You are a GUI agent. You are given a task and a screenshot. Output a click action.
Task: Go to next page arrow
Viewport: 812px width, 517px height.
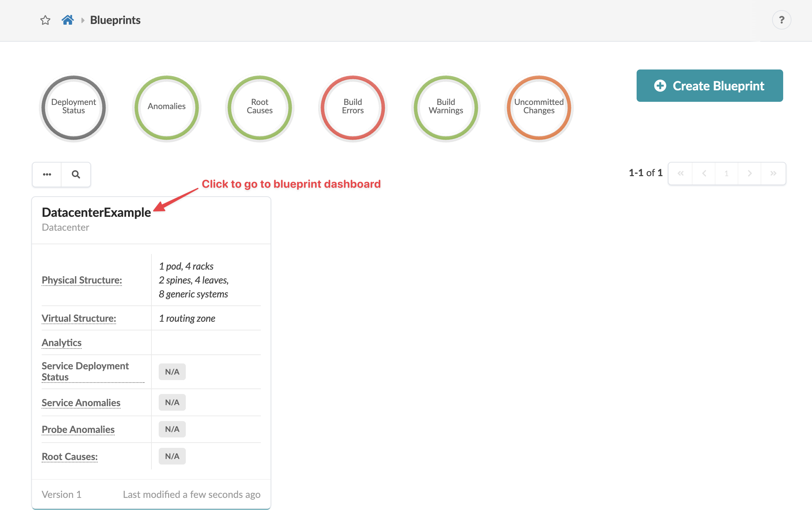point(749,173)
